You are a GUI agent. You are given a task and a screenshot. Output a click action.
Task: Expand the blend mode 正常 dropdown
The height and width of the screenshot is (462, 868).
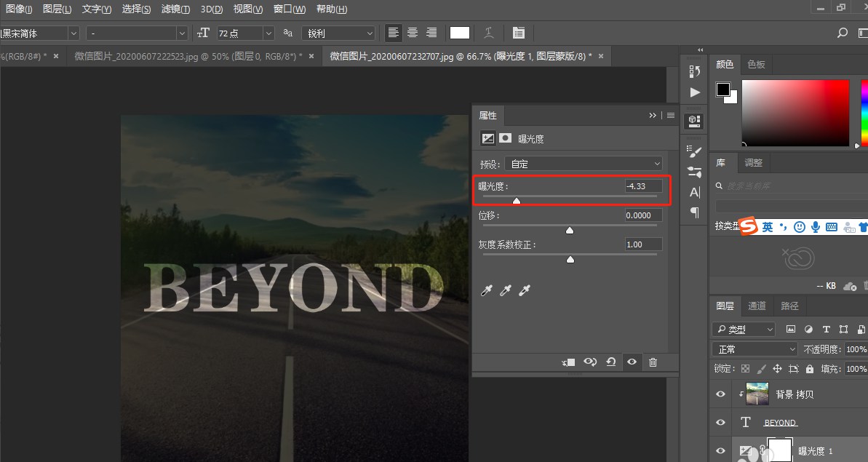coord(756,349)
